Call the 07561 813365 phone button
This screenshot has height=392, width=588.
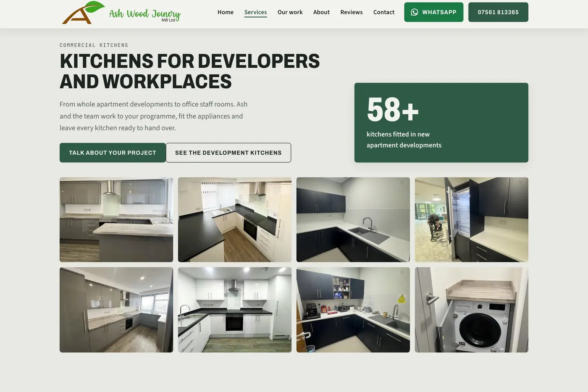click(498, 12)
